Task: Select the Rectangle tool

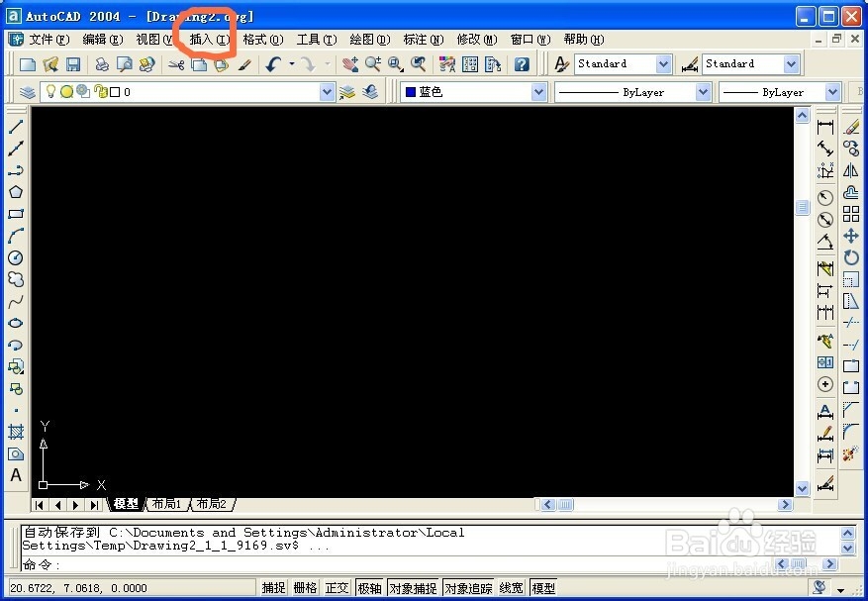Action: tap(16, 214)
